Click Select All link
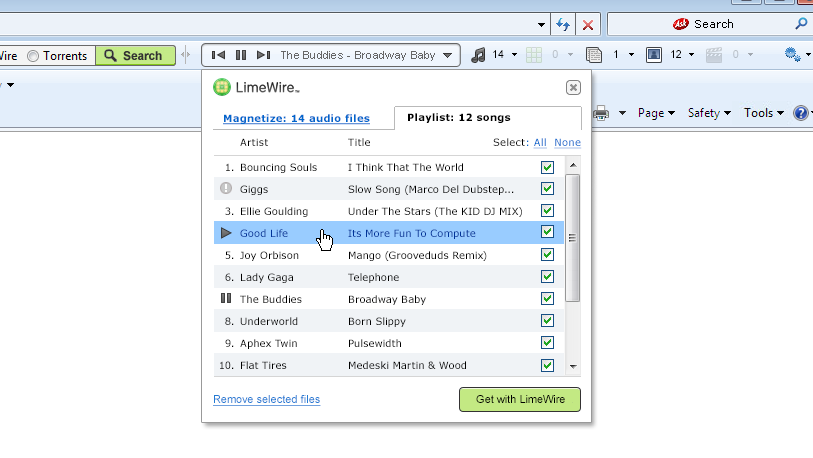The height and width of the screenshot is (458, 813). pyautogui.click(x=540, y=142)
